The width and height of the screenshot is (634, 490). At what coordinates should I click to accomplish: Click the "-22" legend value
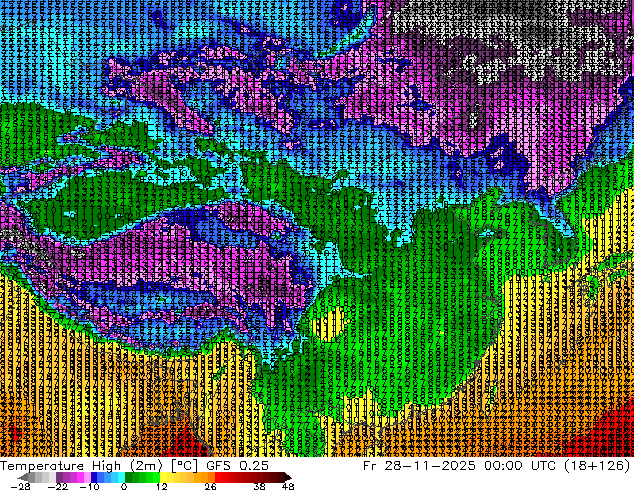pos(58,486)
